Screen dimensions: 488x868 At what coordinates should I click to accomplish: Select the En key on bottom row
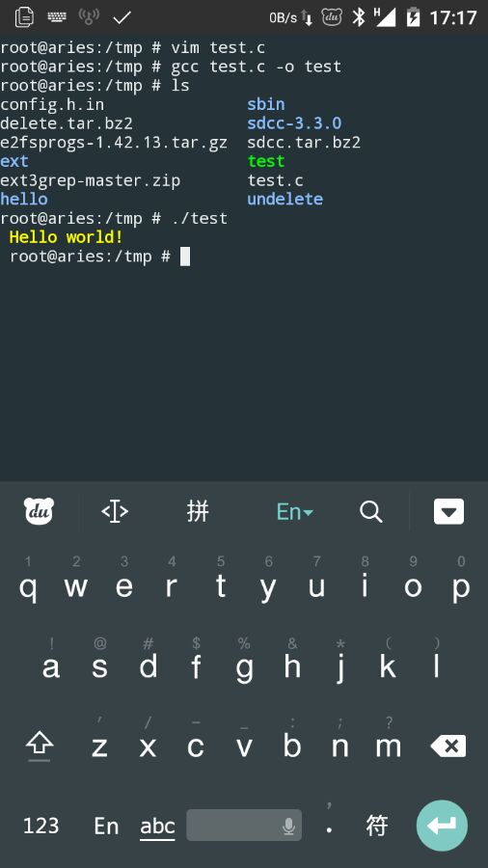106,826
